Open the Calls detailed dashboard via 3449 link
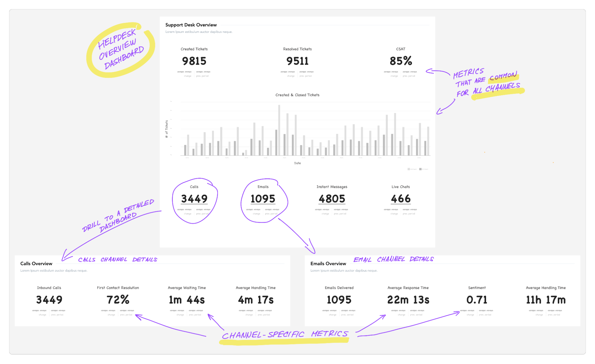 (195, 199)
